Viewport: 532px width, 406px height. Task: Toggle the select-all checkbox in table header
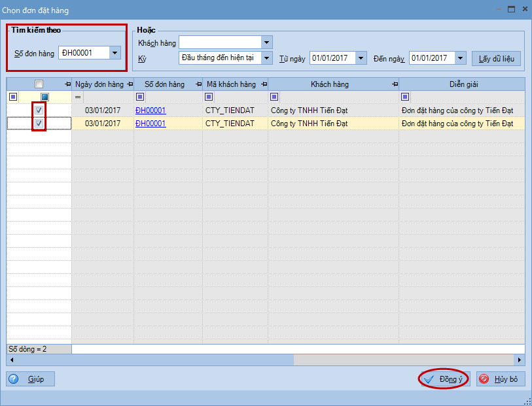pyautogui.click(x=39, y=84)
